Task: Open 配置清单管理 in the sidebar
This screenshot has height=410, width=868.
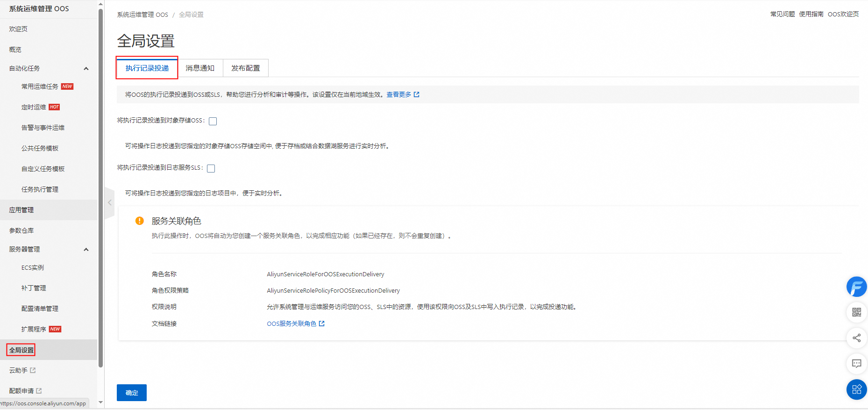Action: (40, 309)
